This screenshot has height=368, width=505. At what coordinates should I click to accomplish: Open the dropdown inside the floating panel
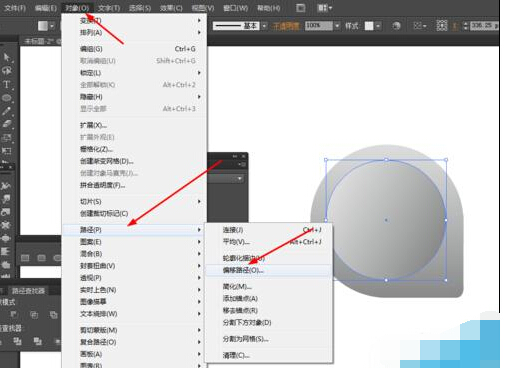[x=240, y=179]
